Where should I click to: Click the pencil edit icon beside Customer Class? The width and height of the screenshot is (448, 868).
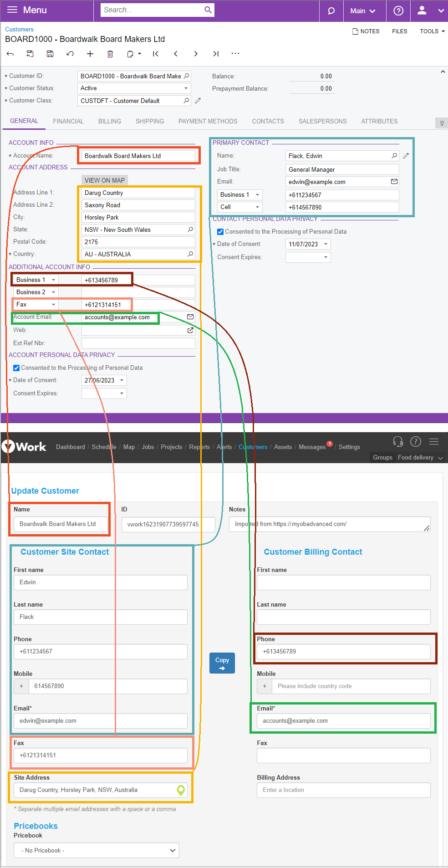point(198,101)
